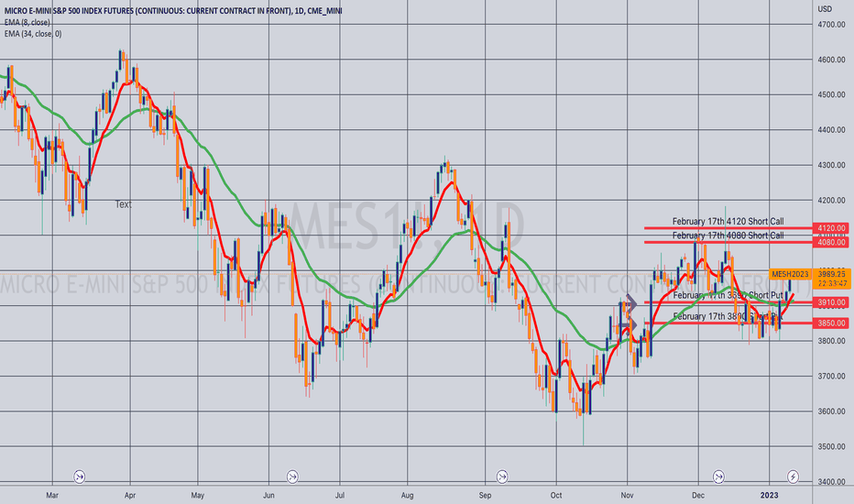Click the 3600.00 price axis label

tap(831, 411)
